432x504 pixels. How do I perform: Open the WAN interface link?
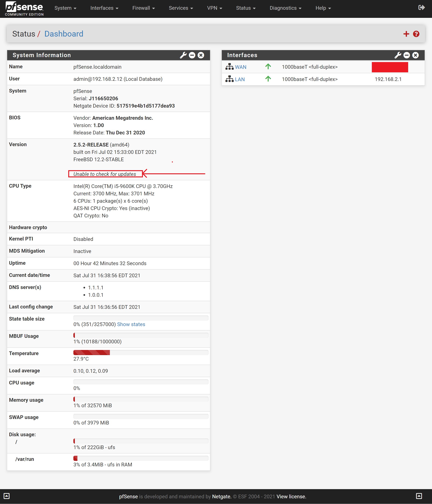click(240, 67)
